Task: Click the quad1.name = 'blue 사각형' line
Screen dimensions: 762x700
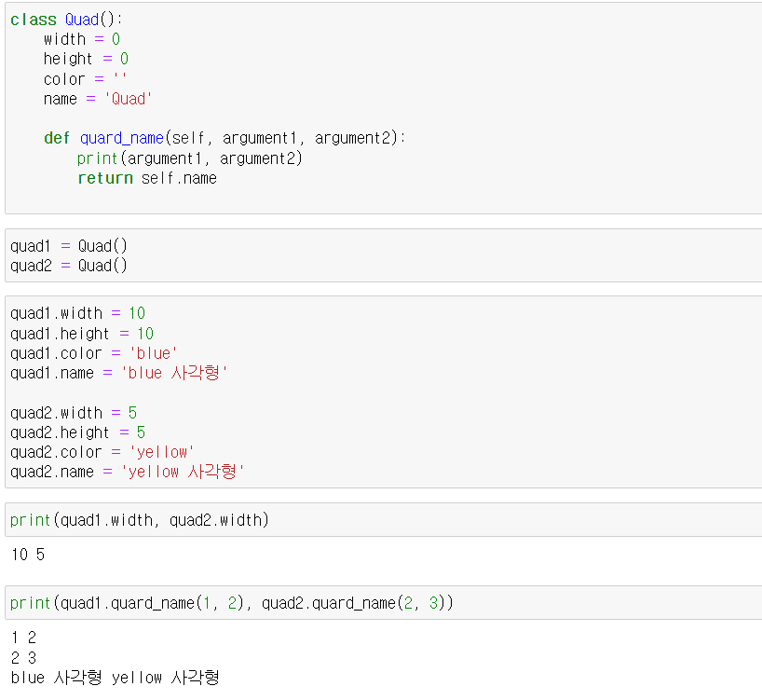Action: point(119,373)
